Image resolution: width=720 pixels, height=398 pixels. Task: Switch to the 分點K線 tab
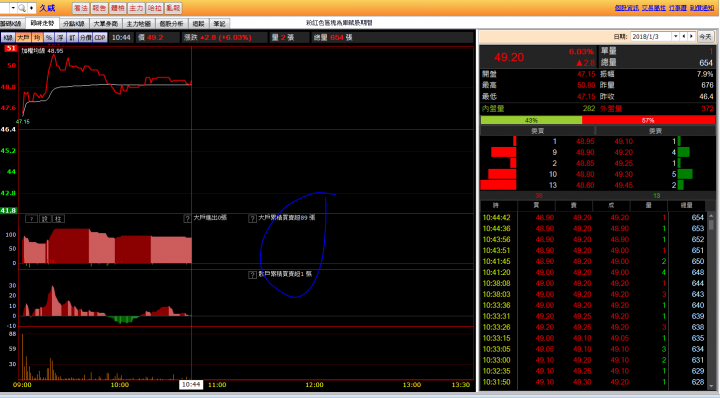coord(74,23)
